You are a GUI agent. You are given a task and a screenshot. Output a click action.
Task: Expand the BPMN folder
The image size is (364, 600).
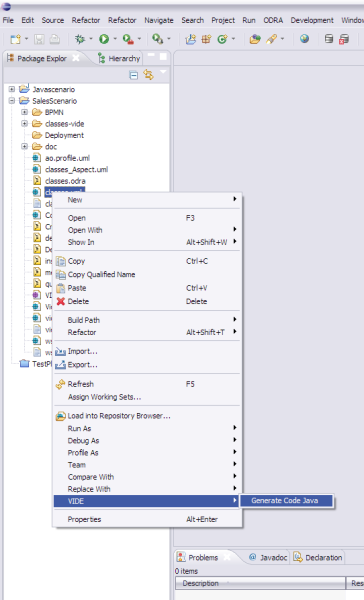point(24,112)
